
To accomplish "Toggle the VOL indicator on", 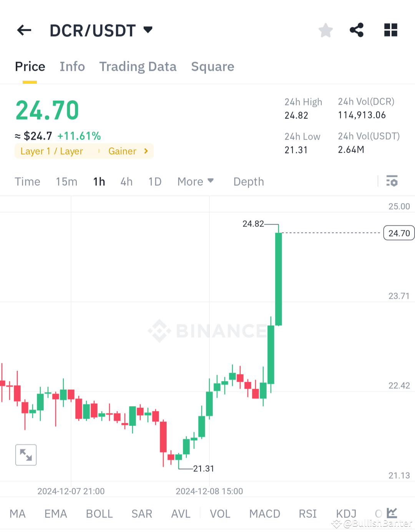I will pyautogui.click(x=220, y=513).
